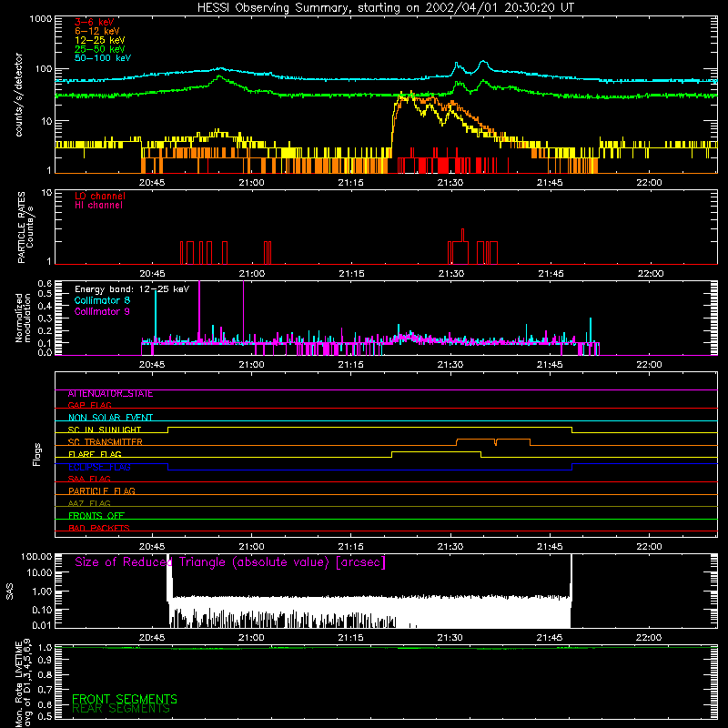Viewport: 728px width, 728px height.
Task: Click the raised SC_TRANSMITTER step segment
Action: (493, 440)
